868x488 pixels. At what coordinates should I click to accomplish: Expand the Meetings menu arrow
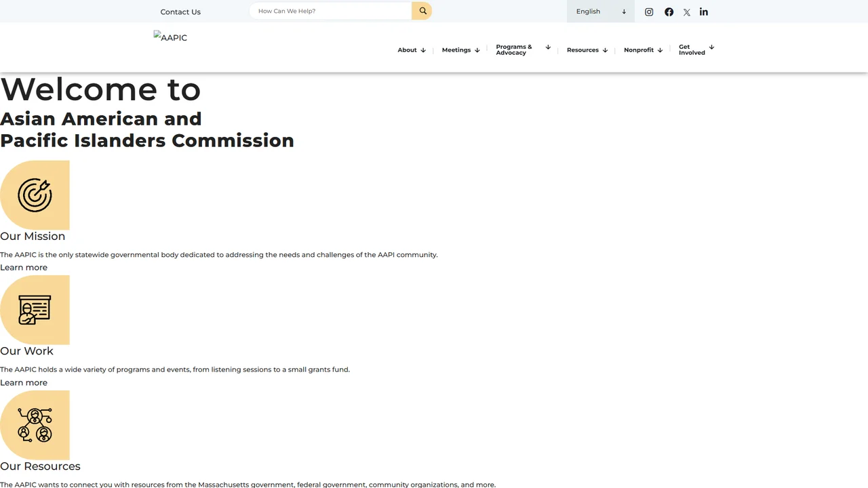pos(477,50)
